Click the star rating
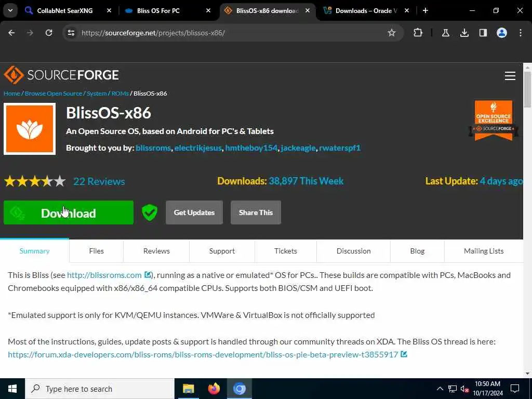Image resolution: width=532 pixels, height=399 pixels. pos(35,181)
